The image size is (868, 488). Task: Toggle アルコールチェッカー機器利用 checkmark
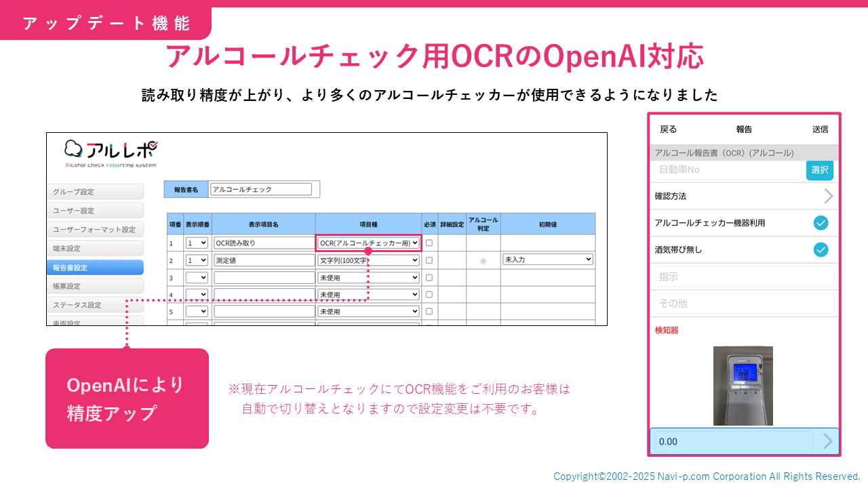(x=821, y=223)
